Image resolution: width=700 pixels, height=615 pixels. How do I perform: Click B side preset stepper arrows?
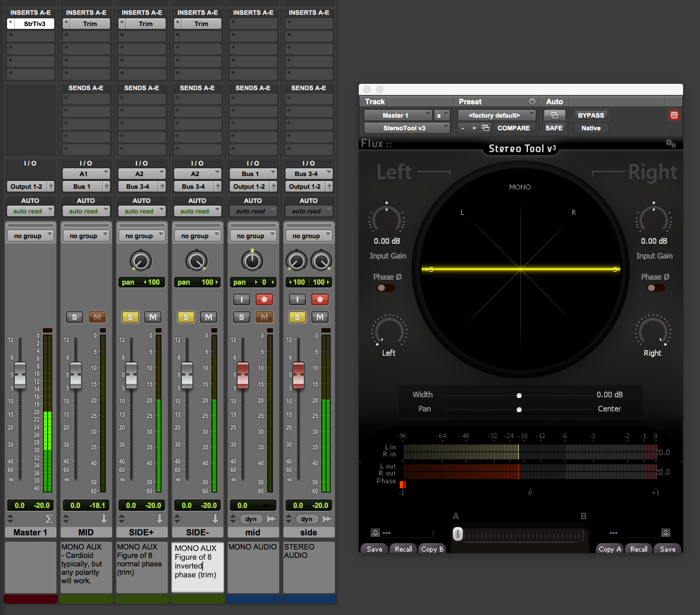(666, 533)
